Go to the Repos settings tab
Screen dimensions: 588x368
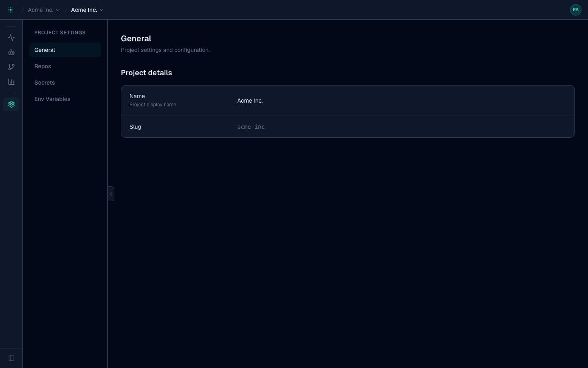[x=65, y=66]
